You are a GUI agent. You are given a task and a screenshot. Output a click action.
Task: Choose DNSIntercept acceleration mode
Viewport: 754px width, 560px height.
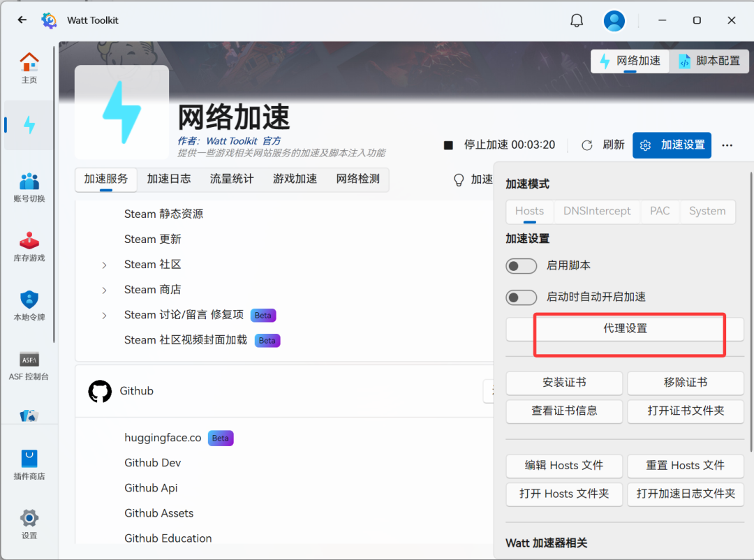pyautogui.click(x=597, y=212)
